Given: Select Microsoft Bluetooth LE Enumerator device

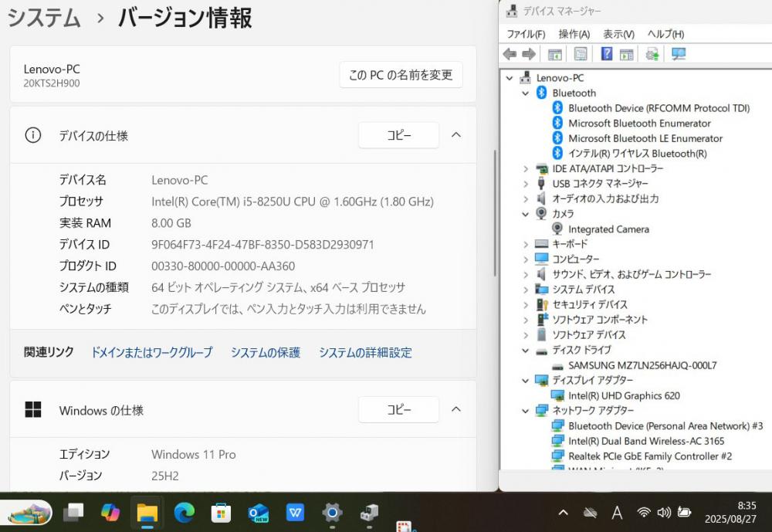Looking at the screenshot, I should pos(645,138).
